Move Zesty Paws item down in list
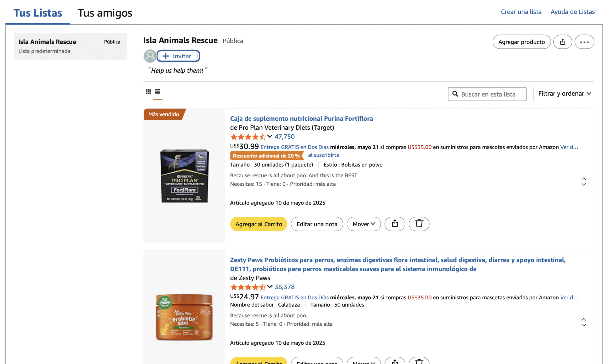 (x=584, y=325)
